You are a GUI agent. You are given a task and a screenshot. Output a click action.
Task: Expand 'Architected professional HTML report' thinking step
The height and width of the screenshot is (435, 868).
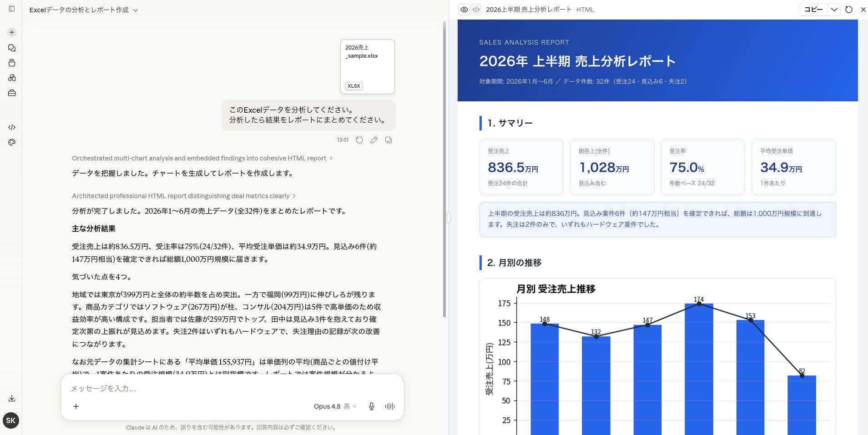point(184,196)
